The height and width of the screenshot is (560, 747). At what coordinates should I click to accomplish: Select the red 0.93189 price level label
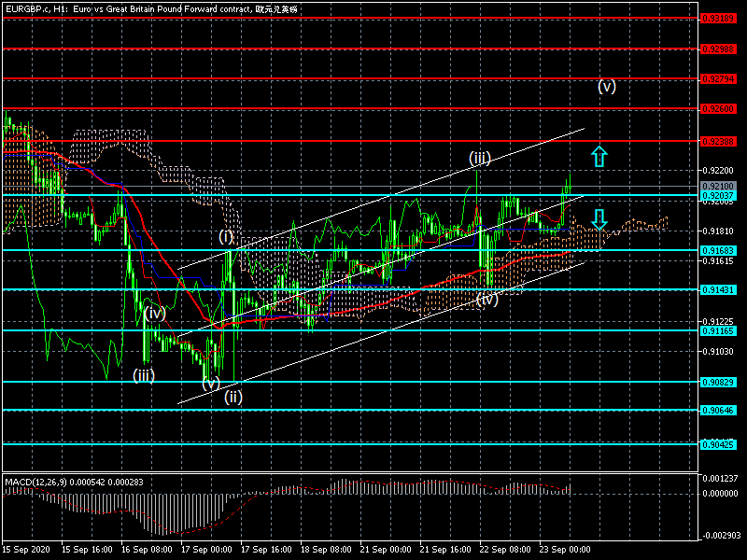718,19
